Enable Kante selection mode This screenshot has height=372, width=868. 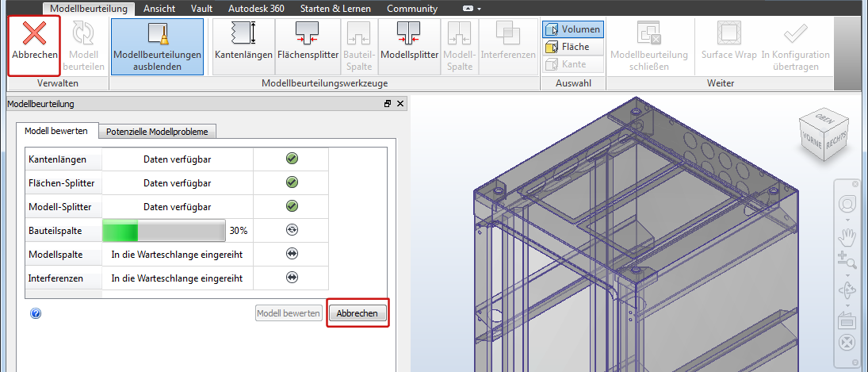[573, 63]
